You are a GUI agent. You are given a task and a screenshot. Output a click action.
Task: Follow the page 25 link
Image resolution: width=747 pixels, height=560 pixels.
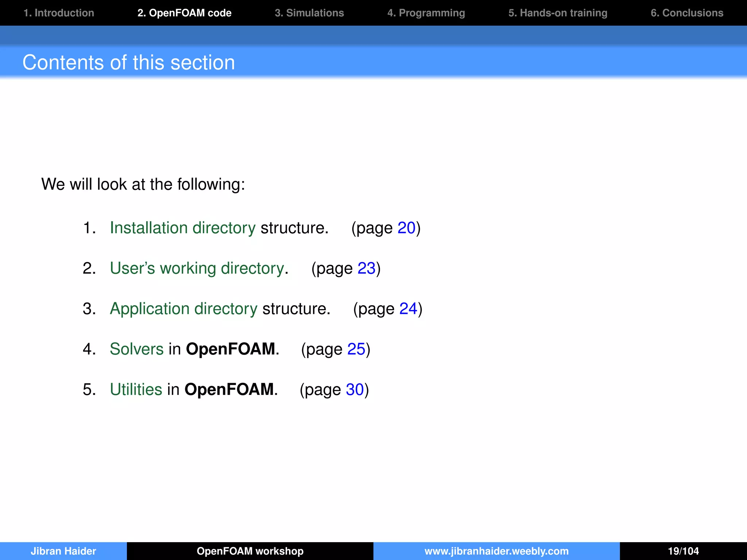click(356, 349)
